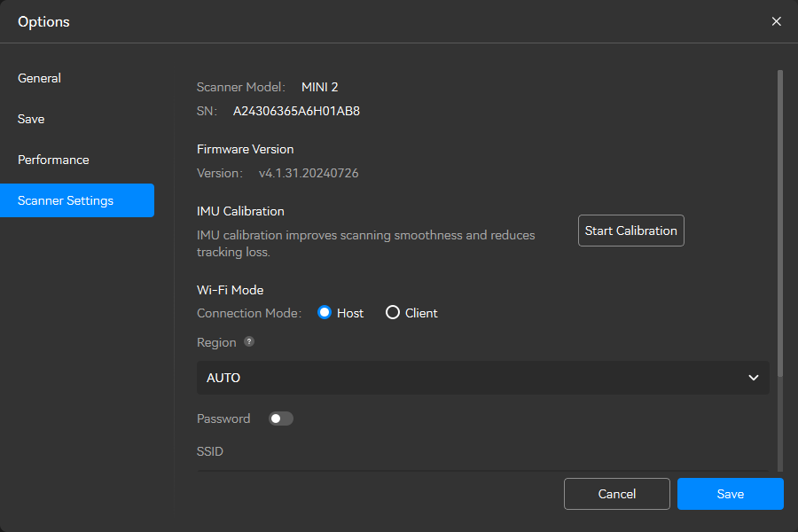Toggle the Password switch on
Screen dimensions: 798x532
click(x=281, y=419)
